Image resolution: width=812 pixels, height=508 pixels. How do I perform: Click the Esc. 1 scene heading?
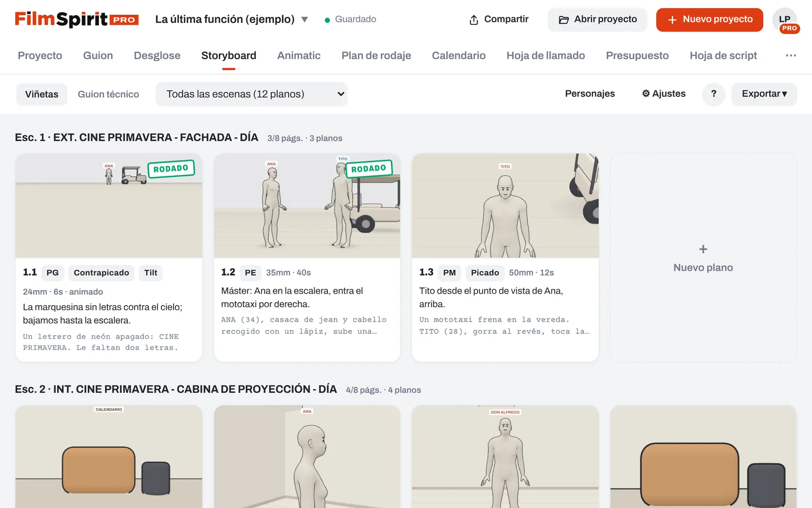tap(137, 137)
